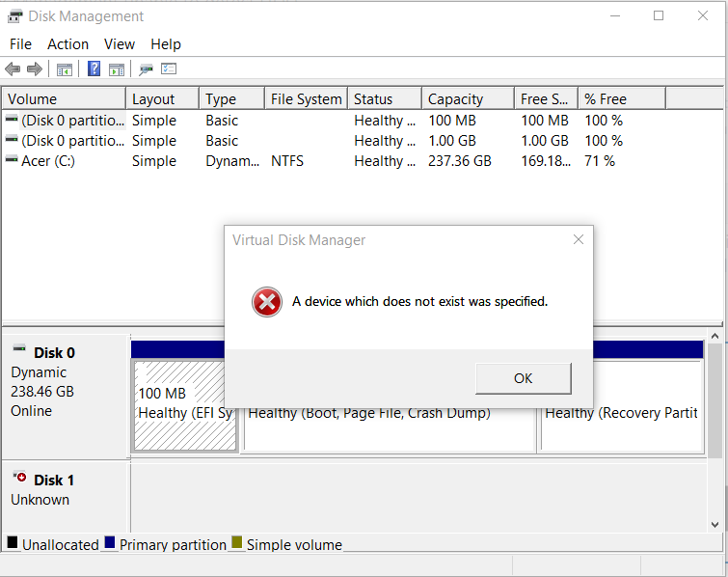Close the Virtual Disk Manager dialog
This screenshot has height=577, width=728.
click(578, 239)
